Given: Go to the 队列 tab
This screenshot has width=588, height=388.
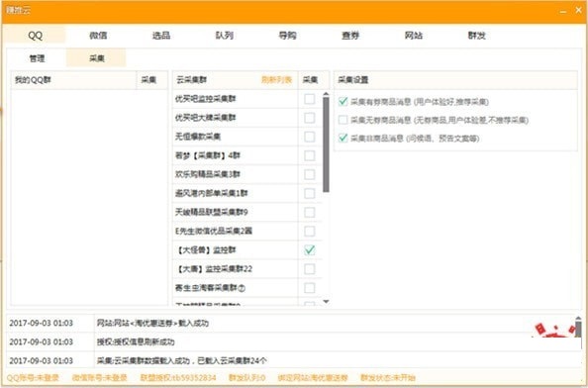Looking at the screenshot, I should (225, 36).
